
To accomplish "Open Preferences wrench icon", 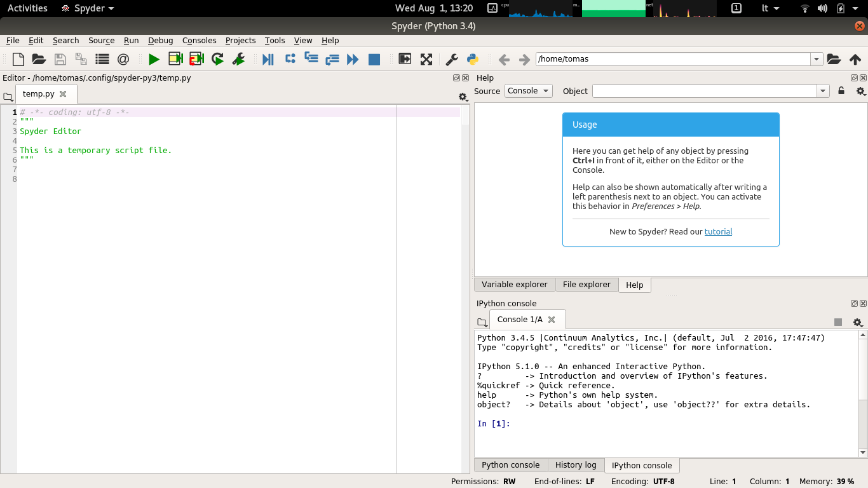I will pos(452,59).
